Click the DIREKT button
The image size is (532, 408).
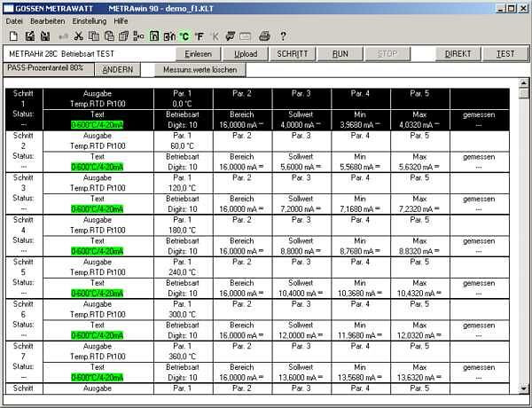tap(458, 54)
